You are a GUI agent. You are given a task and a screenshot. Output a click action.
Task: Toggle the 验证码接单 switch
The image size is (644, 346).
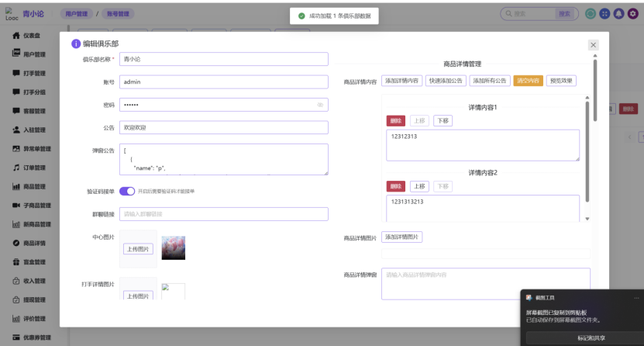coord(127,191)
